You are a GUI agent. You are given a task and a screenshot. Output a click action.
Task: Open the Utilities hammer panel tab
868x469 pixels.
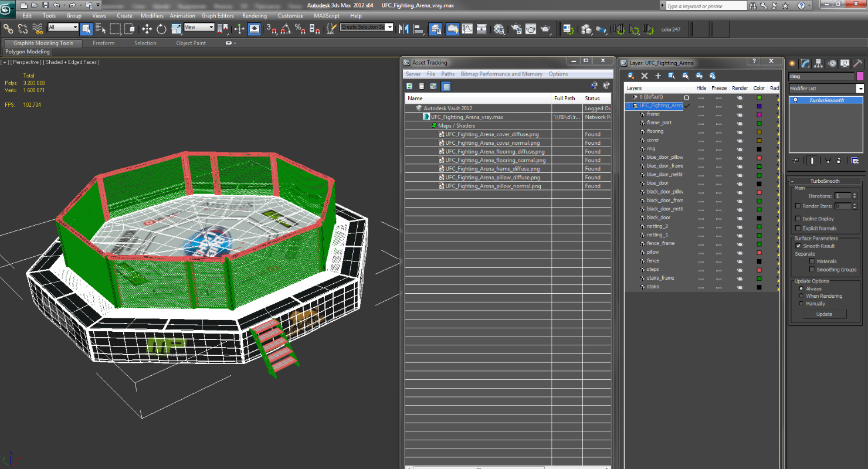(857, 63)
